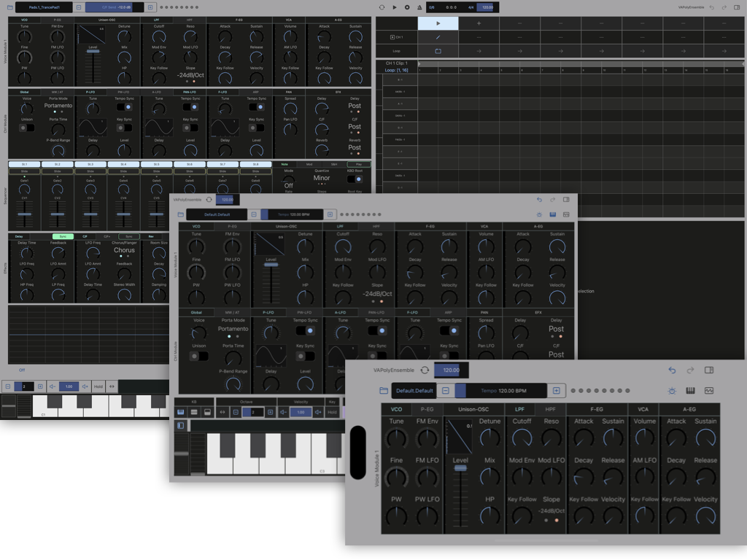Toggle A-LFO Tempo Sync in middle window
The width and height of the screenshot is (747, 560).
click(x=377, y=330)
